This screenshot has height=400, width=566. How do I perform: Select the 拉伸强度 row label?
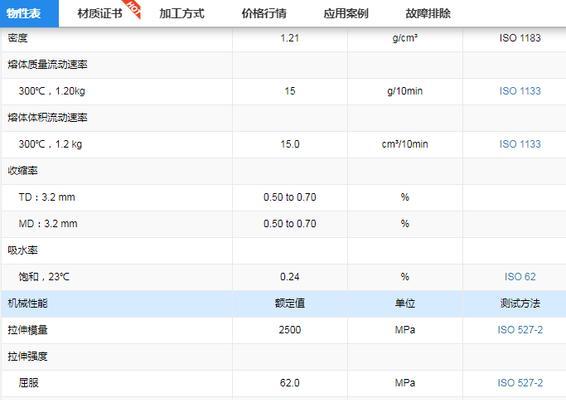click(28, 356)
